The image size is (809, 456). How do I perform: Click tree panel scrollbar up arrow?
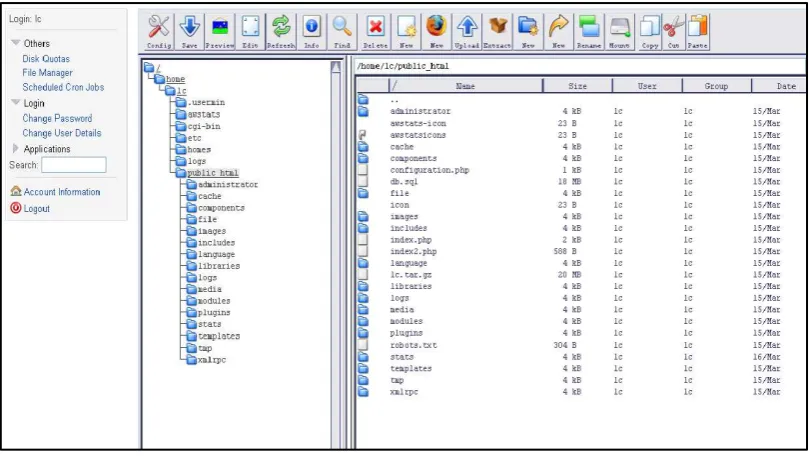(x=336, y=67)
